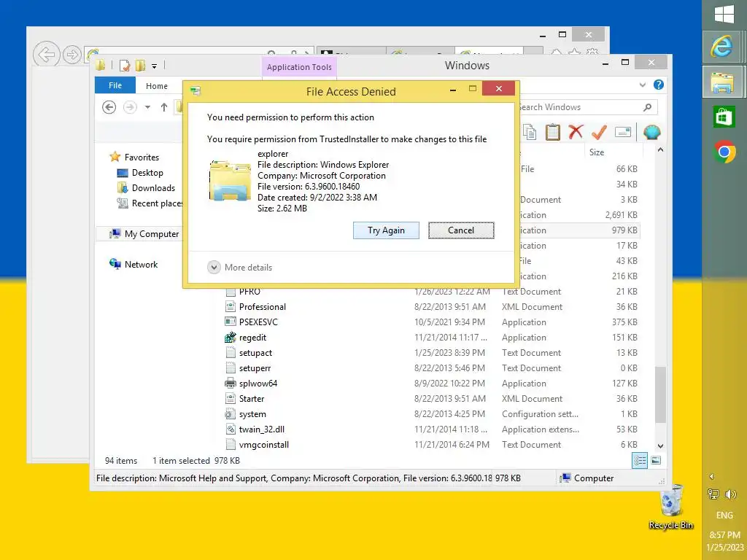Select the system configuration file icon
This screenshot has width=747, height=560.
pyautogui.click(x=230, y=414)
